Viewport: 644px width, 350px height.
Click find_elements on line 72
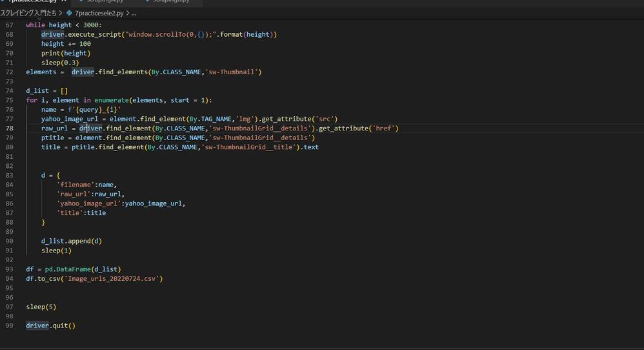[123, 72]
